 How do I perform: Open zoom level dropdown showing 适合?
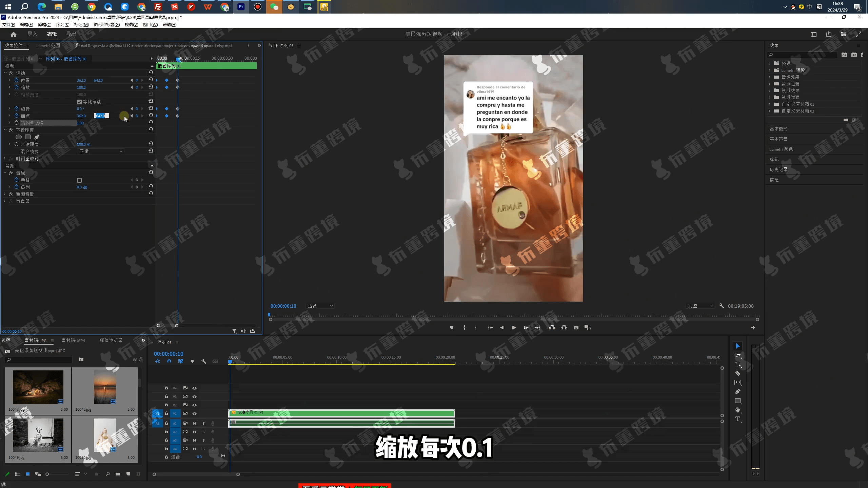pos(320,306)
